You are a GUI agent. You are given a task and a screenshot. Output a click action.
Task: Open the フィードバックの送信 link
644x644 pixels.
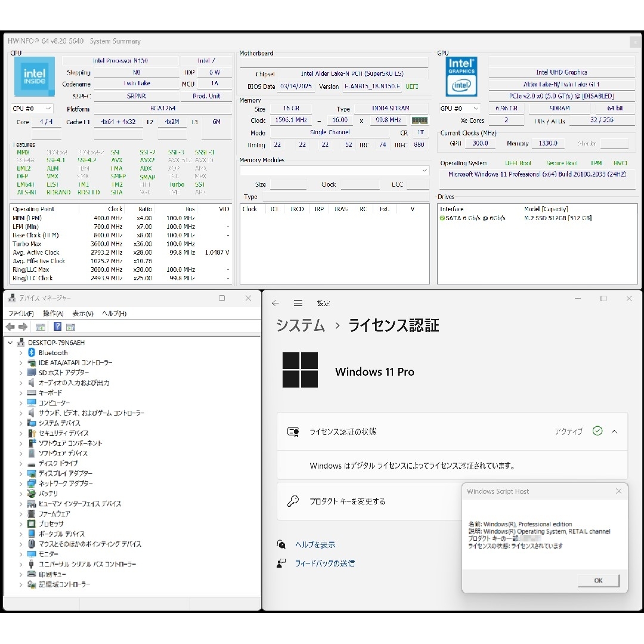click(325, 563)
